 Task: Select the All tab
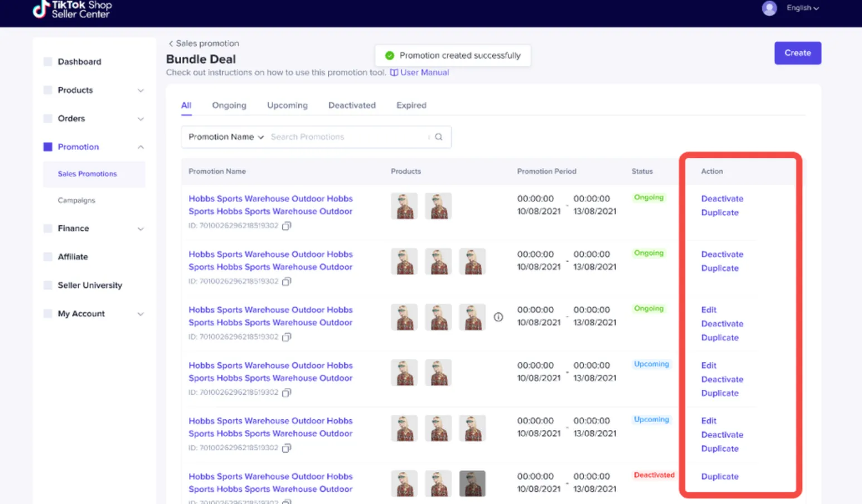[186, 105]
